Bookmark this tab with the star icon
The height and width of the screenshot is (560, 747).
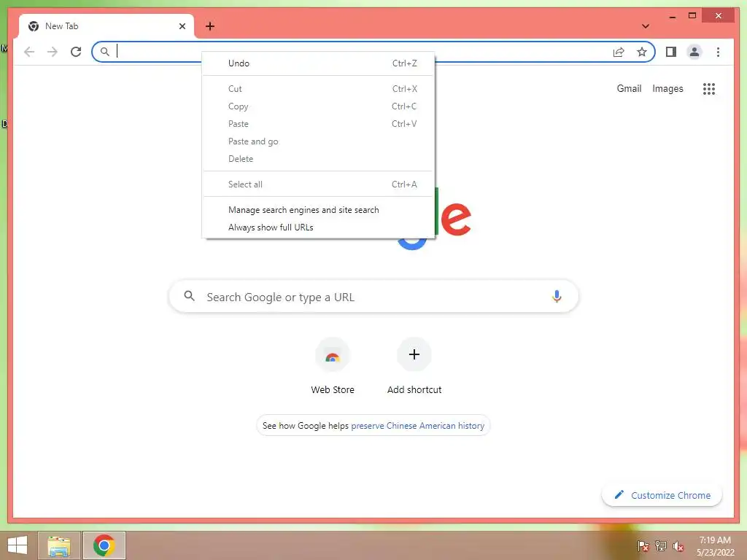click(642, 52)
